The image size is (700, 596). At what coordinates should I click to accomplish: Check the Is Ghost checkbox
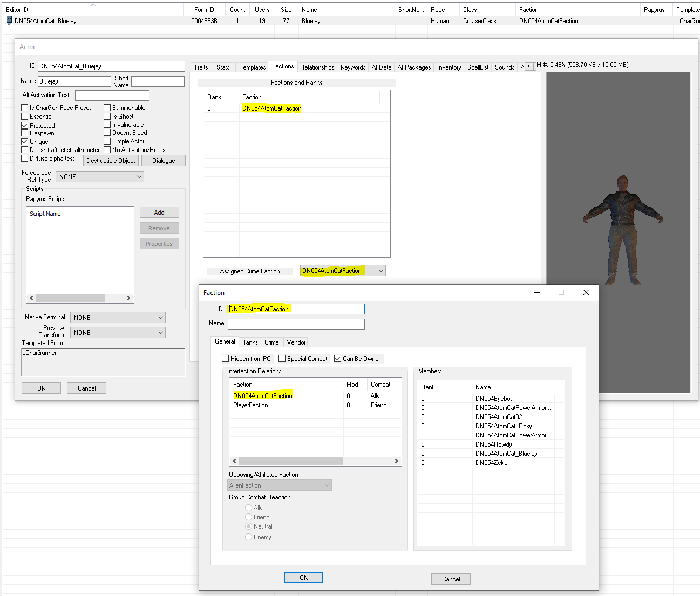[x=107, y=116]
